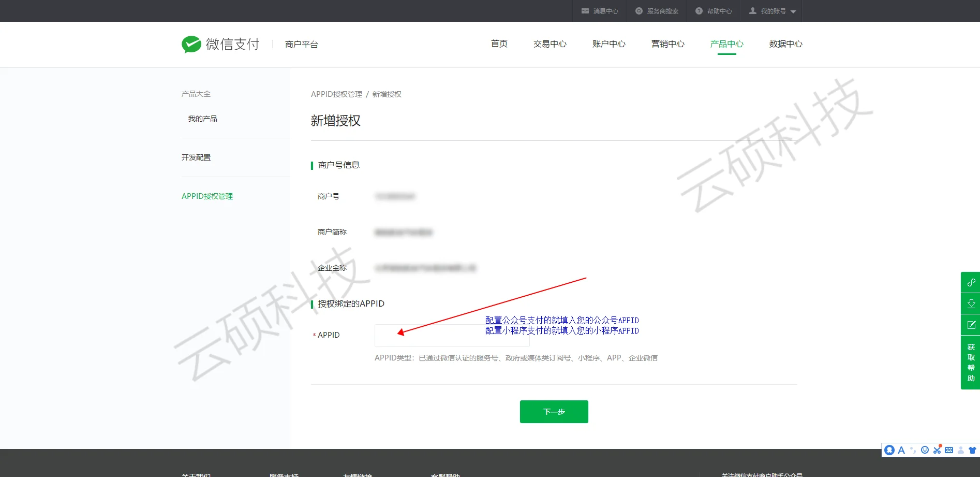Switch to the 数据中心 tab

tap(786, 44)
